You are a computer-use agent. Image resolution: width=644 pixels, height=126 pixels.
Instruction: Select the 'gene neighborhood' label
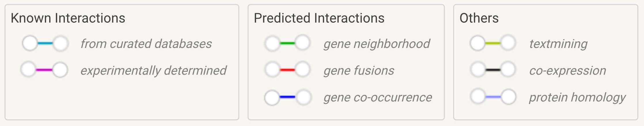376,44
